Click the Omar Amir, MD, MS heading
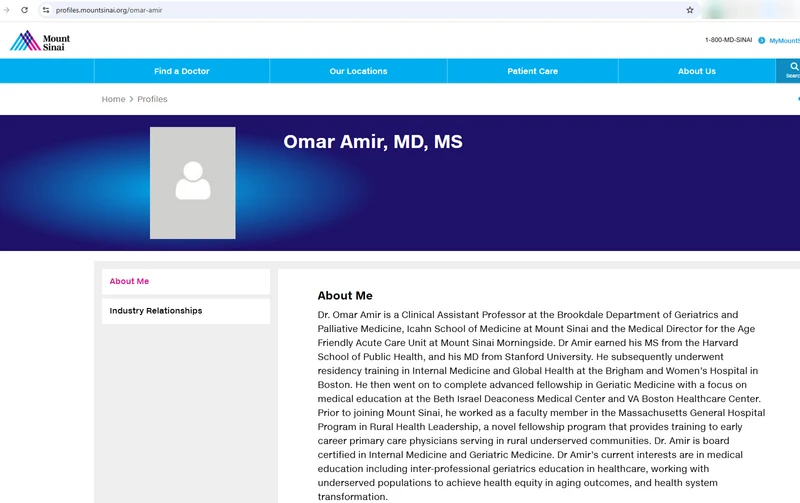Screen dimensions: 800x503 373,142
